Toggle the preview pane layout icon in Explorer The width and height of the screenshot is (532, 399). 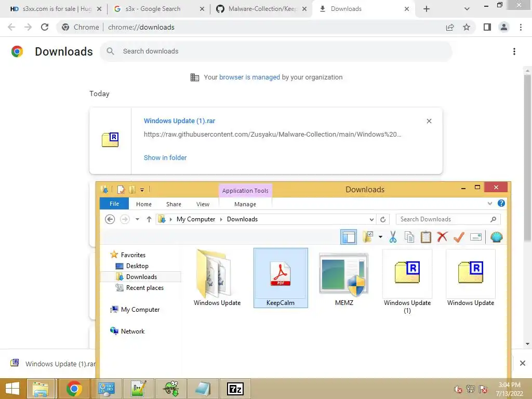click(349, 237)
